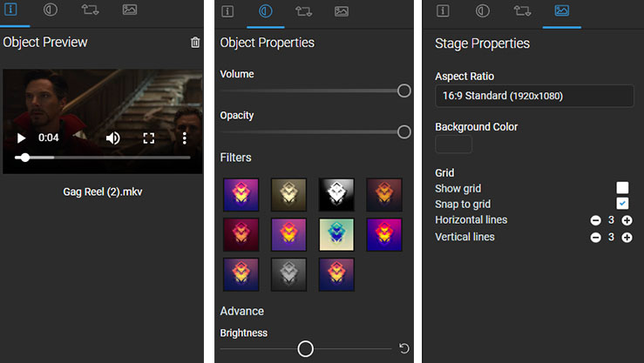Image resolution: width=644 pixels, height=363 pixels.
Task: Apply the first filter in the third row
Action: click(x=241, y=274)
